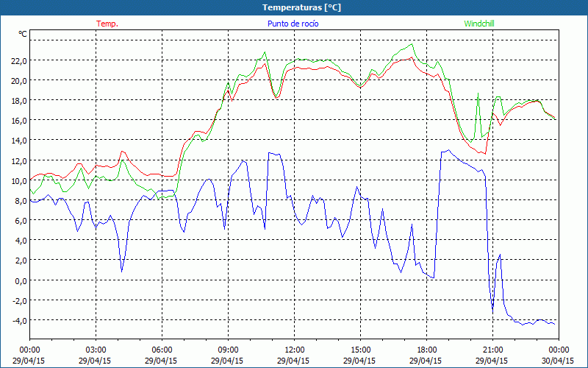
Task: Click the 2,0 y-axis value
Action: [x=21, y=261]
